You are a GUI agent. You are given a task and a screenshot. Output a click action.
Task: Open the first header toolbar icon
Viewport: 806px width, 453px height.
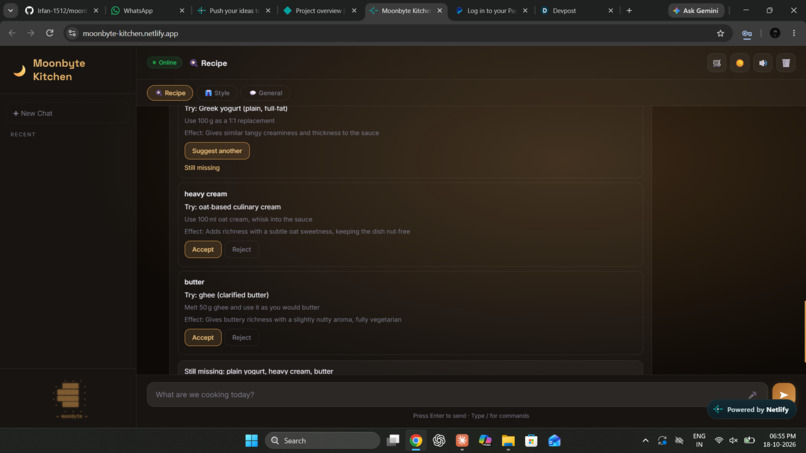(x=717, y=63)
